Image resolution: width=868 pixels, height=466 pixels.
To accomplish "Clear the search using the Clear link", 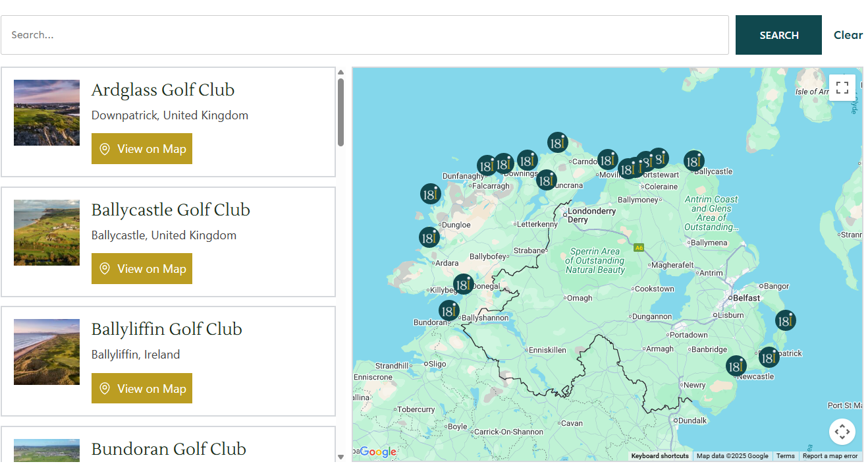I will click(848, 35).
